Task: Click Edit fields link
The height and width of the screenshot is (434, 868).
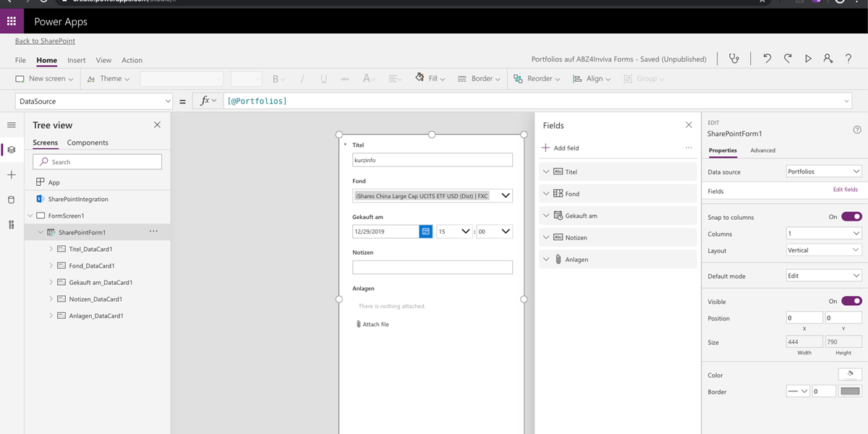Action: tap(846, 190)
